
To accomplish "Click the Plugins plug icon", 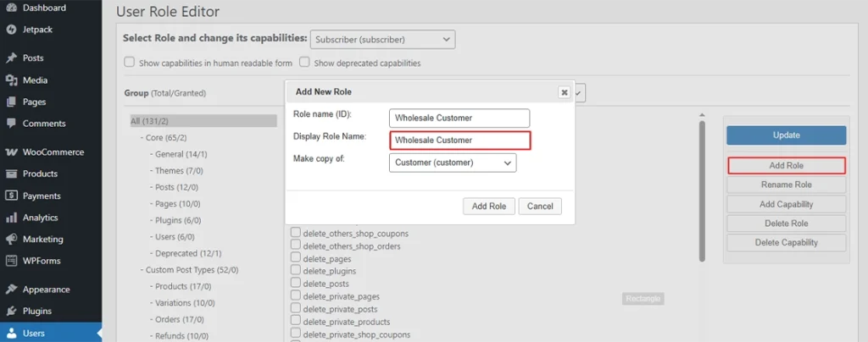I will (11, 311).
